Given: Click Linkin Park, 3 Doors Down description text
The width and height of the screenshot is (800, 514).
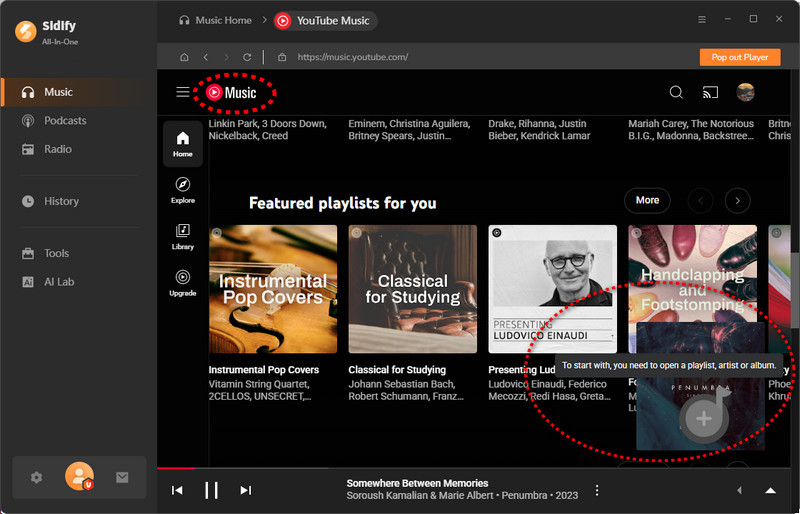Looking at the screenshot, I should (267, 130).
